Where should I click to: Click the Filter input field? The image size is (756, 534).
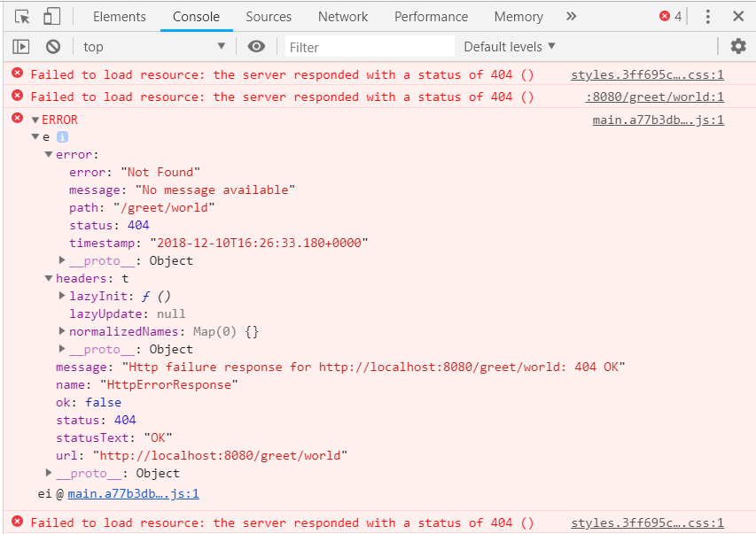370,47
